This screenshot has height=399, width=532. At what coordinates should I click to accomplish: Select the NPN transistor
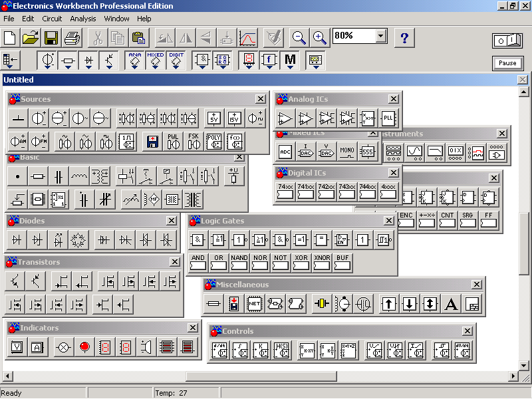(x=15, y=281)
